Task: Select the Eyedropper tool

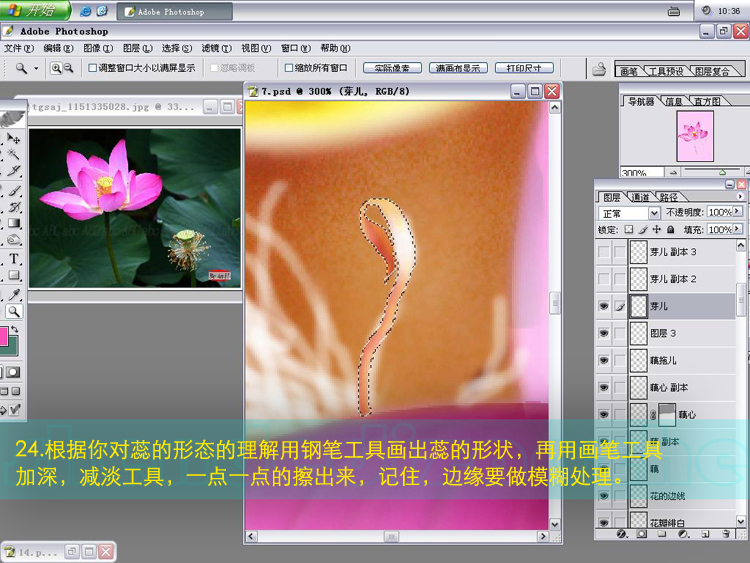Action: pos(13,294)
